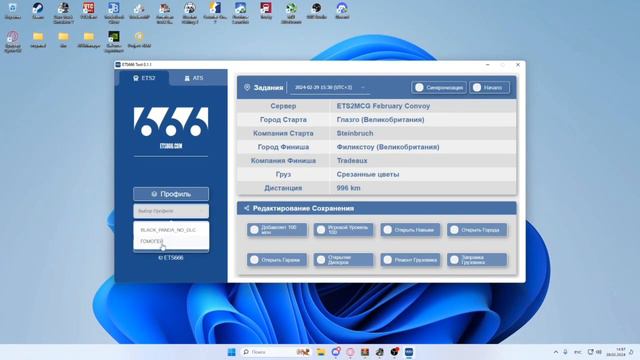Click the Открытие Дилеров button
Screen dimensions: 640x360
343,260
